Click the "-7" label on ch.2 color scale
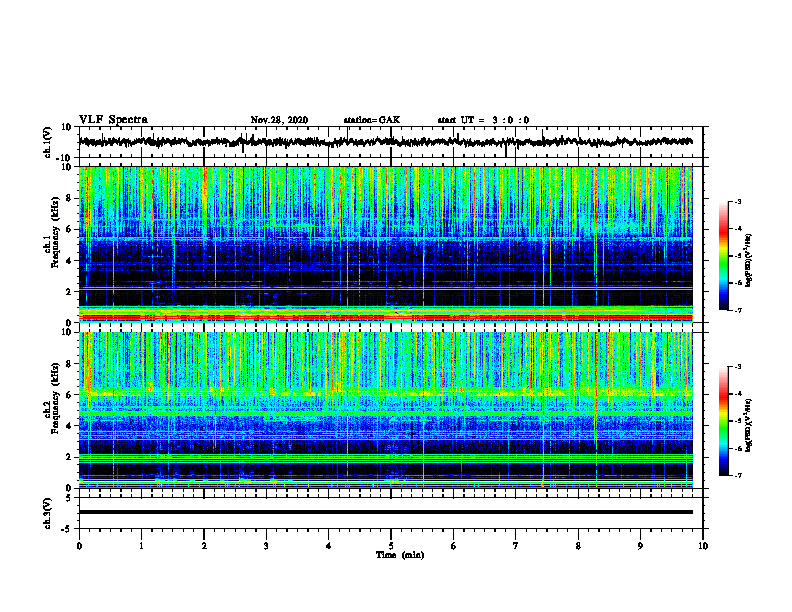The height and width of the screenshot is (612, 792). pyautogui.click(x=738, y=475)
